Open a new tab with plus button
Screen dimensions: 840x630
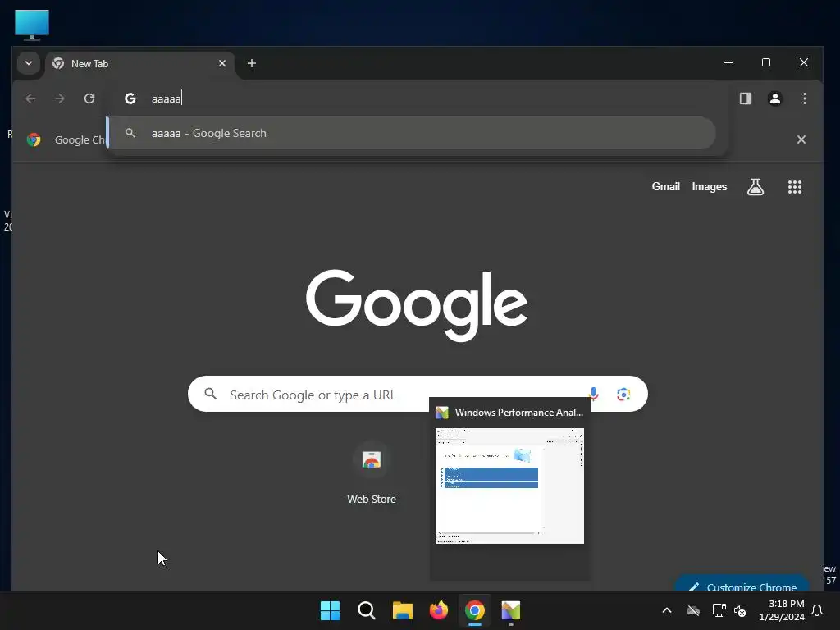coord(251,63)
